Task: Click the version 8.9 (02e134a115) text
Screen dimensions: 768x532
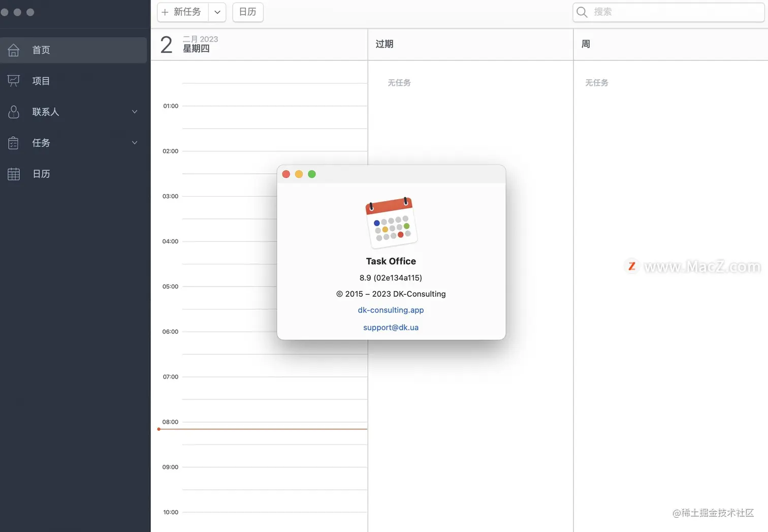Action: point(391,278)
